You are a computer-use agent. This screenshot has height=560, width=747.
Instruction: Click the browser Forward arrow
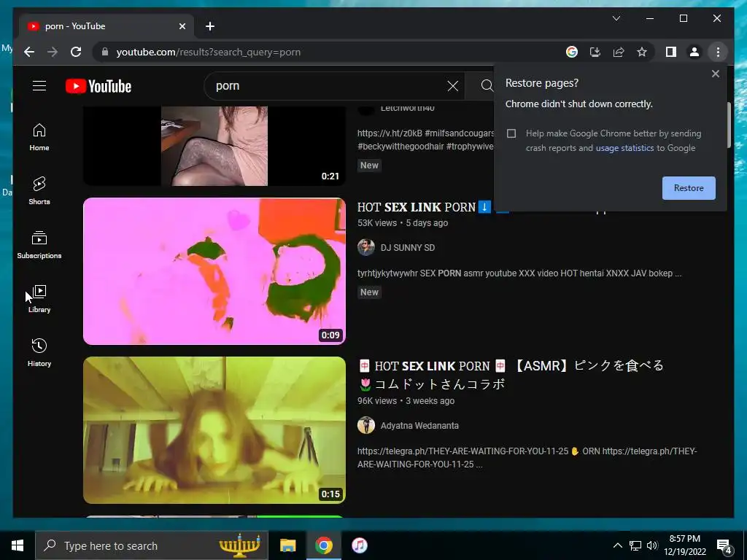53,52
